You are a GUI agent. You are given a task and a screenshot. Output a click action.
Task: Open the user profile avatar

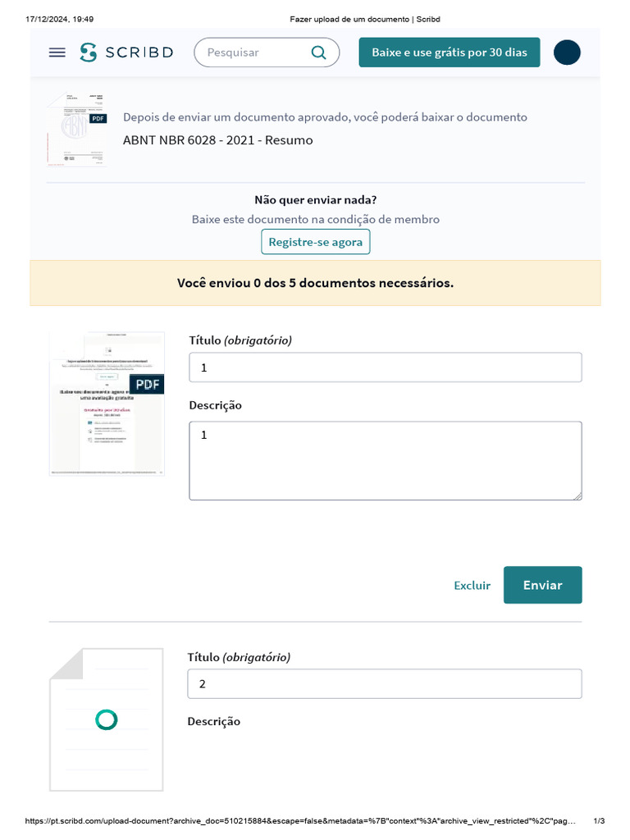point(567,52)
